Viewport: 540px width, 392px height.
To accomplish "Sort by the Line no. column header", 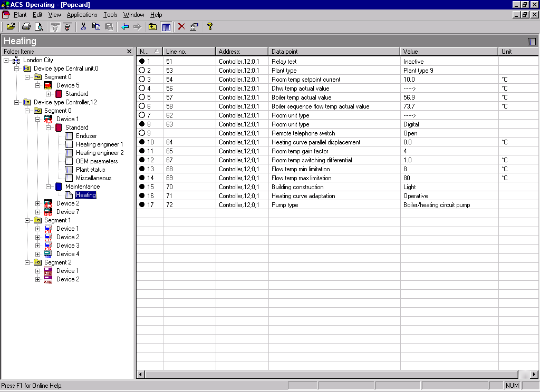I will (x=189, y=52).
